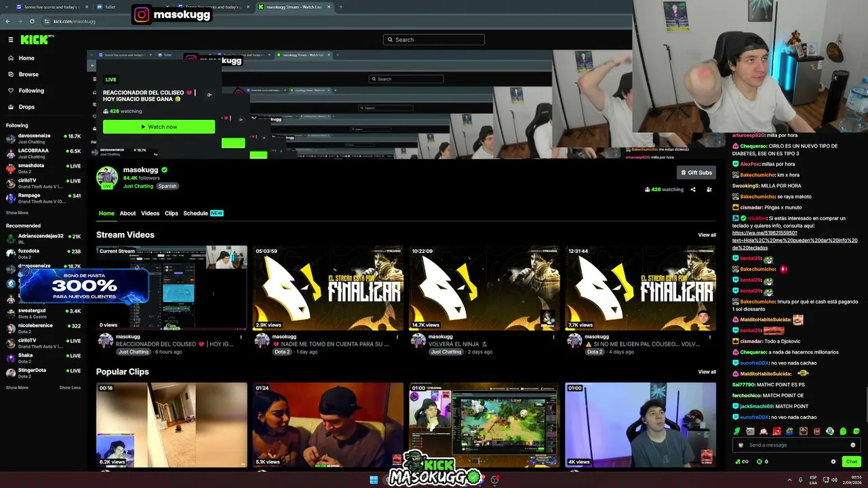Viewport: 868px width, 488px height.
Task: Open fuzodota in Recommended list
Action: (x=43, y=254)
